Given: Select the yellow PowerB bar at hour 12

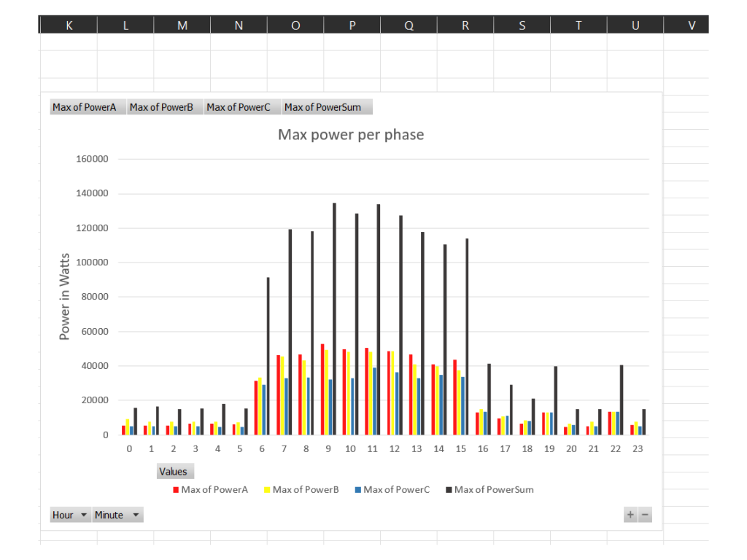Looking at the screenshot, I should [393, 393].
